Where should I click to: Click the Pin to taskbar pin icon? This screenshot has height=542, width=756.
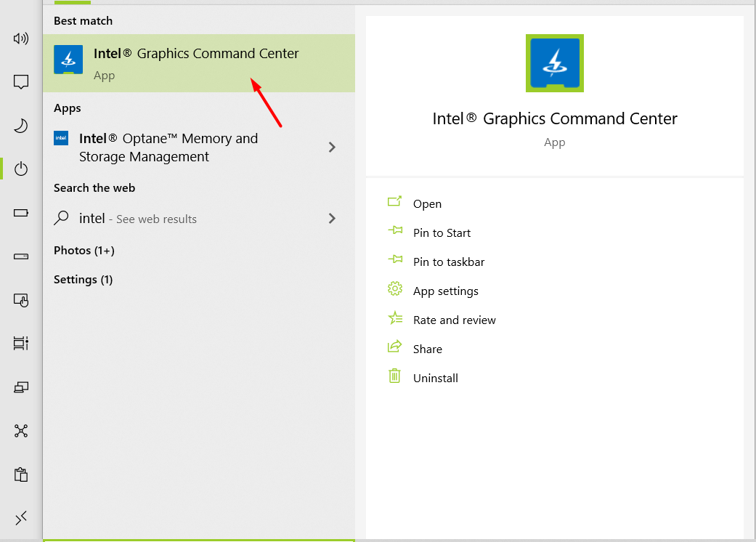coord(395,259)
